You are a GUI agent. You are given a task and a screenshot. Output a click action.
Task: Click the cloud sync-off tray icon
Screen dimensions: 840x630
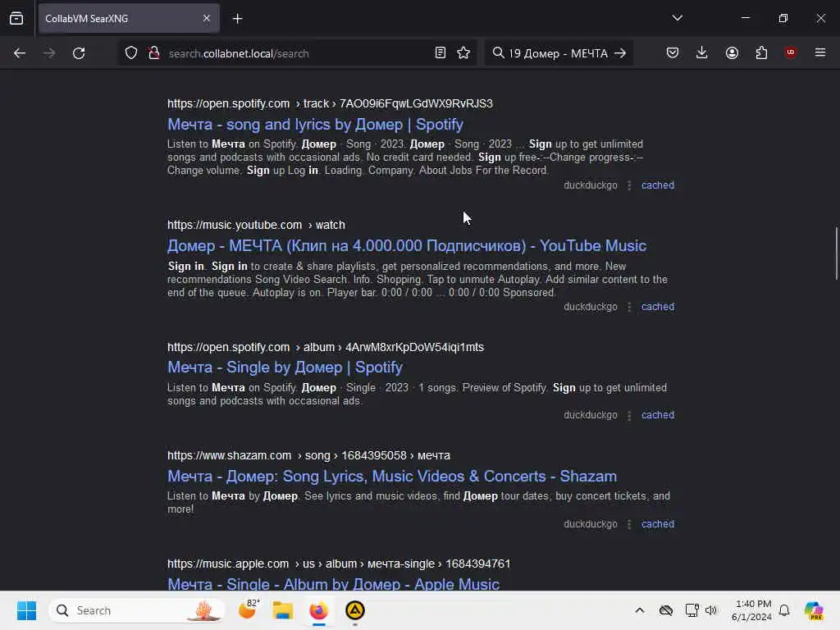(666, 610)
